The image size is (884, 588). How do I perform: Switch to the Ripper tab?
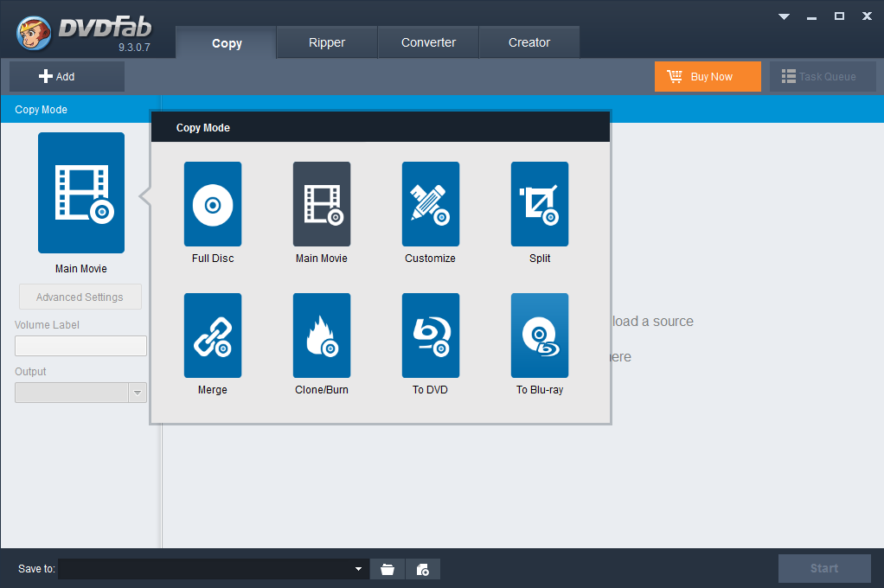pos(327,42)
